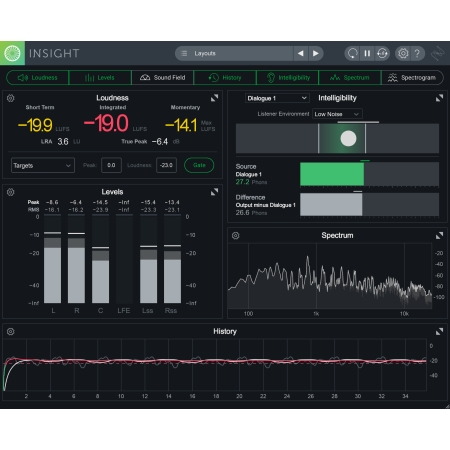Toggle the Spectrogram module tab
450x450 pixels.
pyautogui.click(x=412, y=78)
